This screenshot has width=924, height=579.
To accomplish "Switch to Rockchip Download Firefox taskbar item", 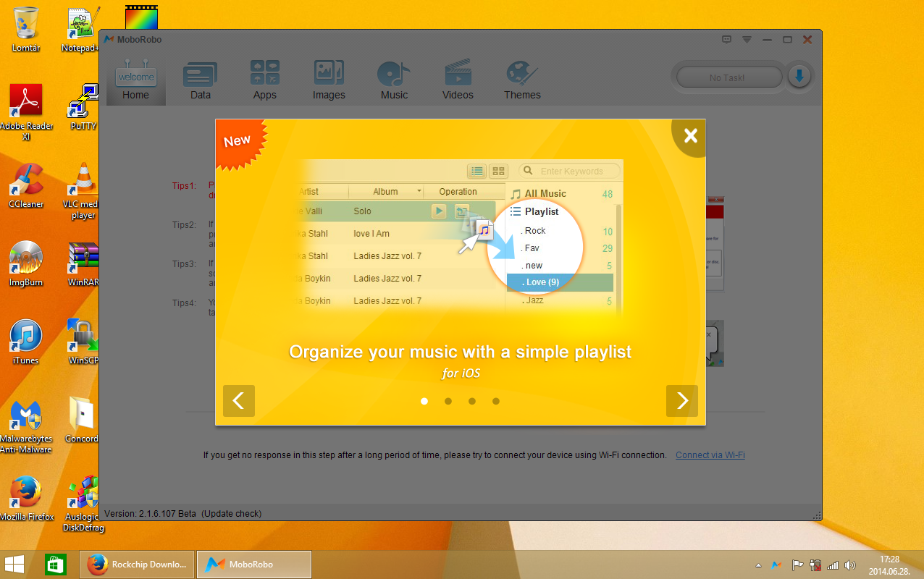I will point(138,565).
